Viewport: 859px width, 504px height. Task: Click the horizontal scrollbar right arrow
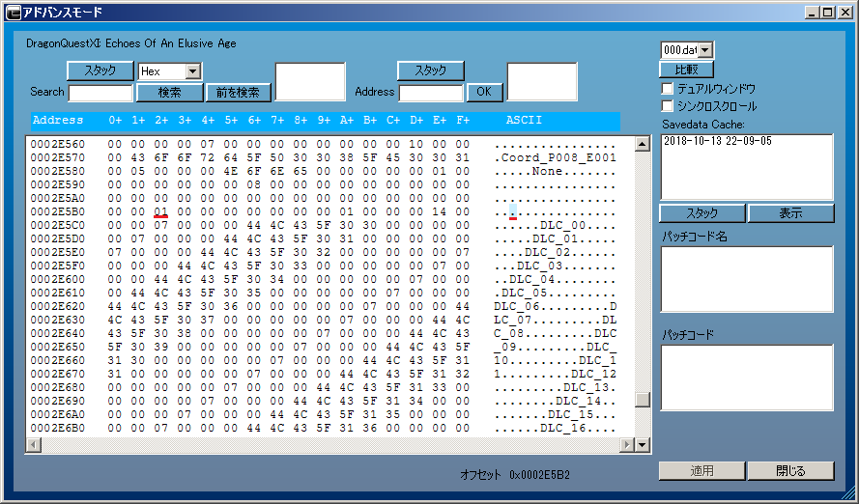pos(626,444)
